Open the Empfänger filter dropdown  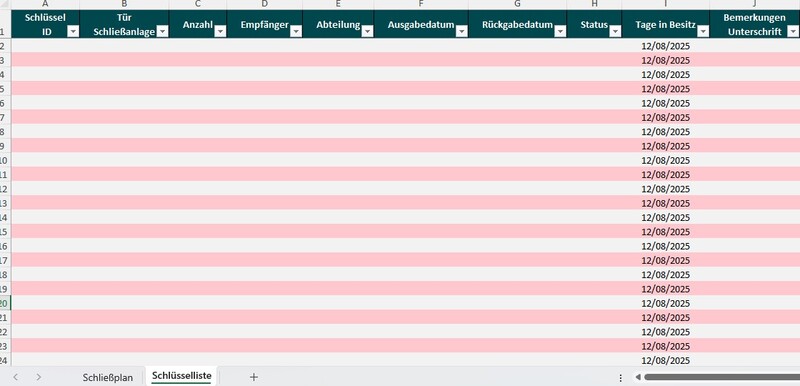(296, 32)
